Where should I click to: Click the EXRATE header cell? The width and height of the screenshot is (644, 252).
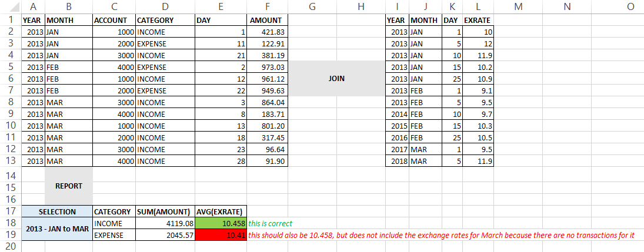pyautogui.click(x=478, y=20)
